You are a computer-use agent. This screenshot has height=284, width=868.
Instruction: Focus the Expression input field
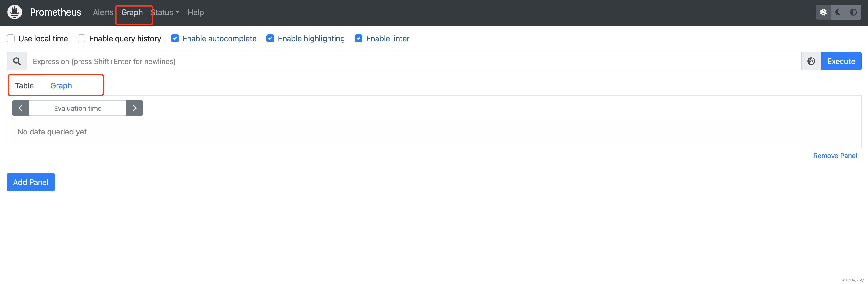coord(414,61)
